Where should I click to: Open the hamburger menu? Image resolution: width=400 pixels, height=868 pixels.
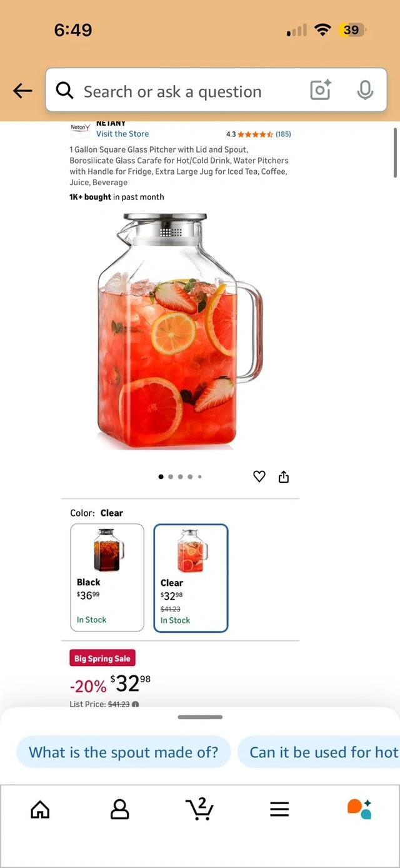tap(279, 809)
